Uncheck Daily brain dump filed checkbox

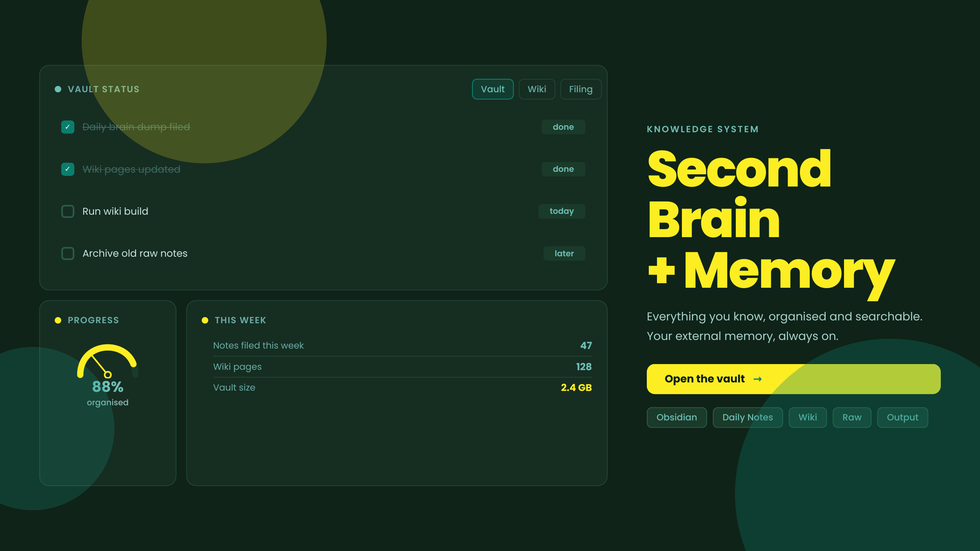pyautogui.click(x=68, y=127)
